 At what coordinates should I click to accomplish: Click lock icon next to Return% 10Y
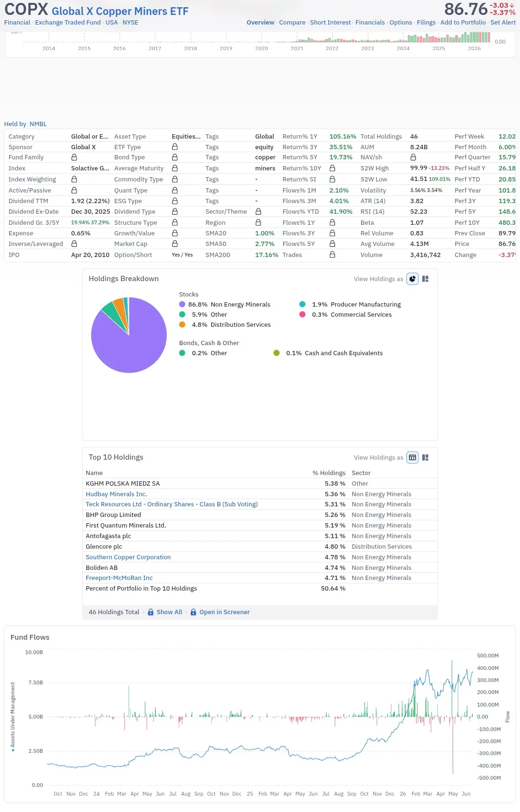pos(332,168)
